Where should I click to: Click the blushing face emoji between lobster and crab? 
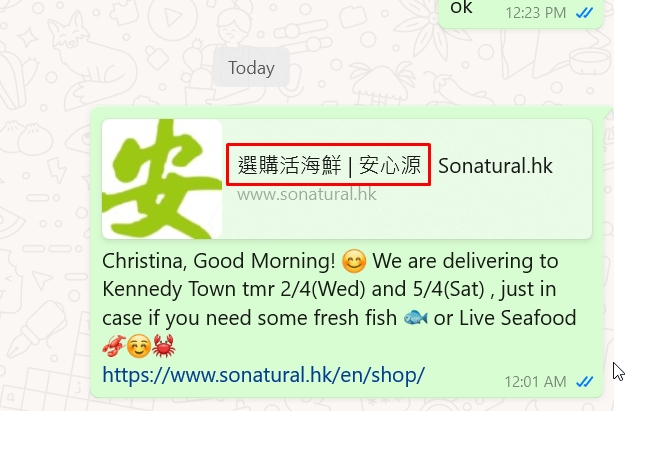[x=139, y=346]
